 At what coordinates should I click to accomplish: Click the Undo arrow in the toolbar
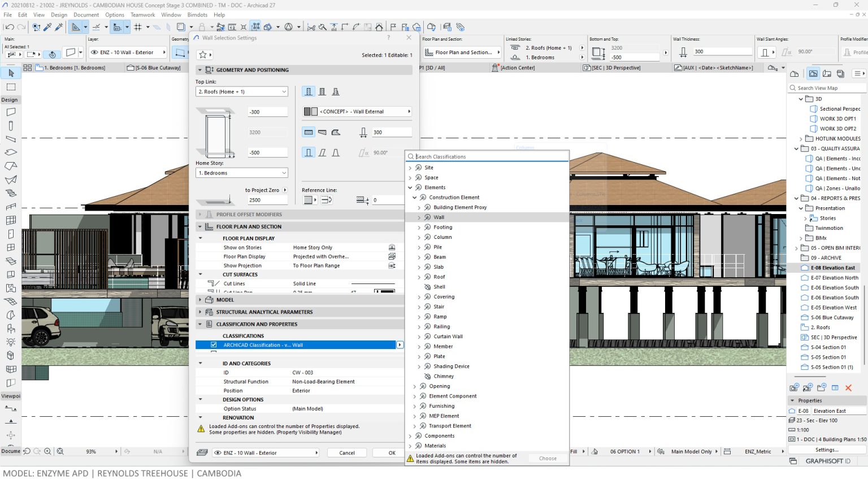pos(9,27)
